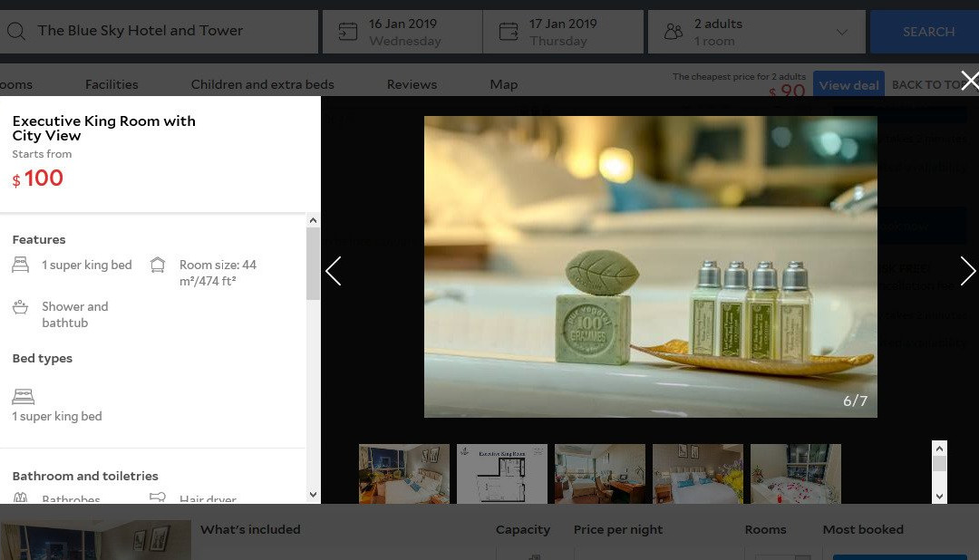Viewport: 979px width, 560px height.
Task: Click the check-out calendar icon
Action: [509, 32]
